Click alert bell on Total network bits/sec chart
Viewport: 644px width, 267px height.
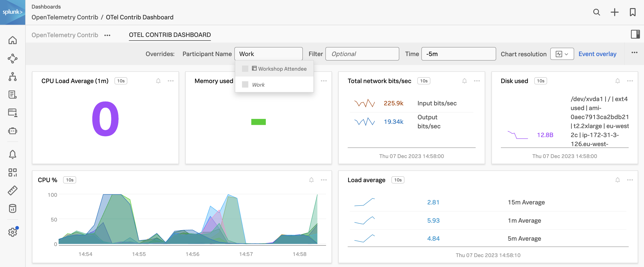tap(464, 81)
